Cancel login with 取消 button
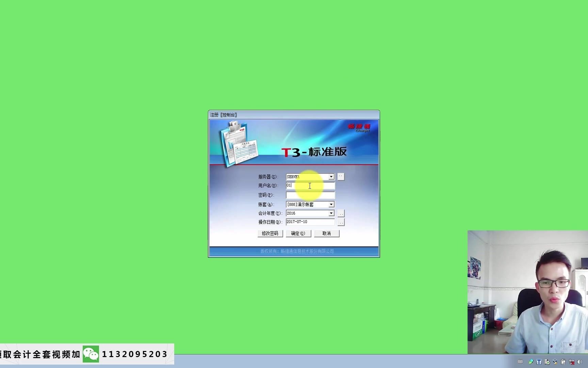Screen dimensions: 588x368 pos(327,233)
